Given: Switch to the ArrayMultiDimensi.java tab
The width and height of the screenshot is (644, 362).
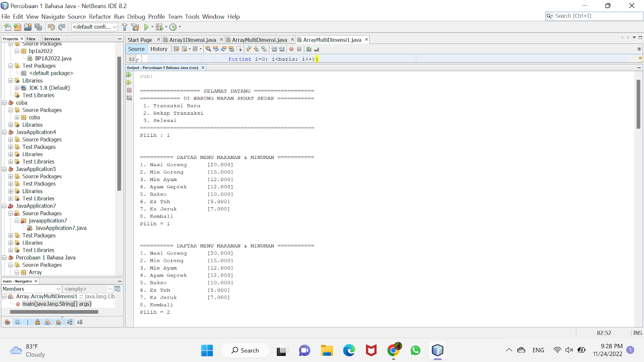Looking at the screenshot, I should click(259, 40).
